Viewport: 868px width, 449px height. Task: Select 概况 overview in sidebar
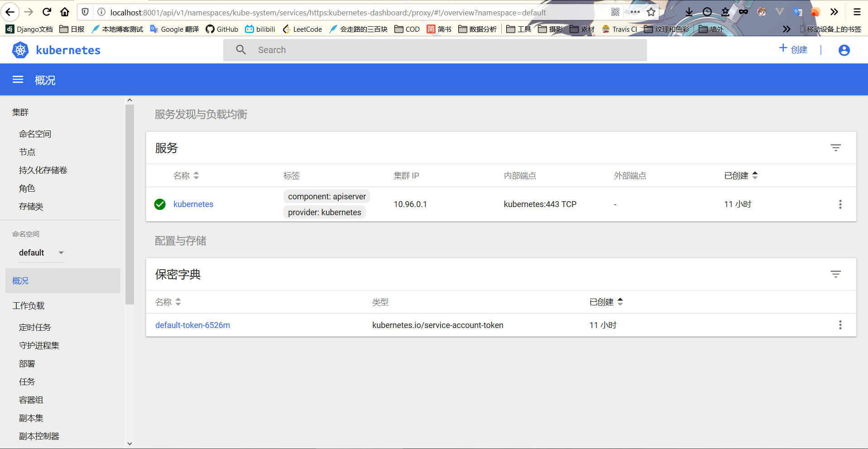[x=63, y=281]
